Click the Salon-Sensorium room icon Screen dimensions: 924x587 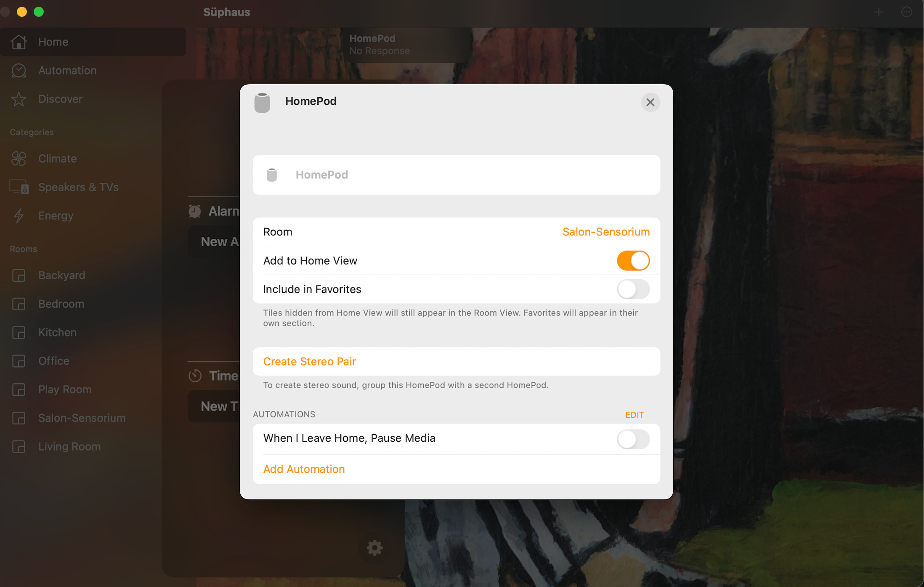point(19,418)
